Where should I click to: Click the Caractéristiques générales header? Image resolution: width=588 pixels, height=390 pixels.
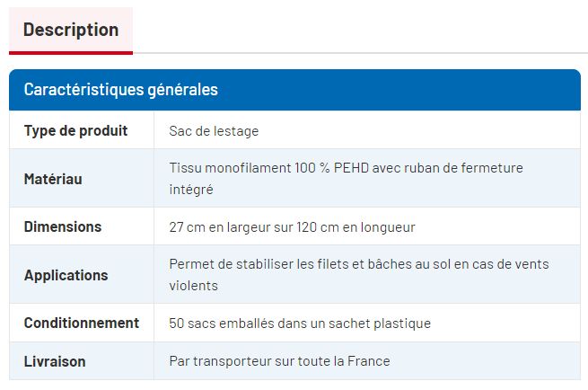coord(120,90)
